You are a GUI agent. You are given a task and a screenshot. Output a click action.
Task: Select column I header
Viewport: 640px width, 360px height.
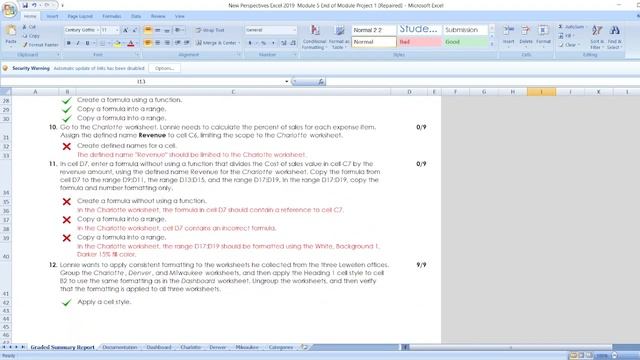(541, 92)
